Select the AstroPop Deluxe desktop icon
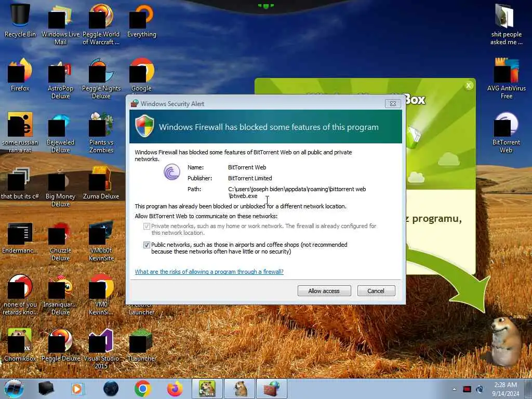This screenshot has height=399, width=532. (60, 78)
